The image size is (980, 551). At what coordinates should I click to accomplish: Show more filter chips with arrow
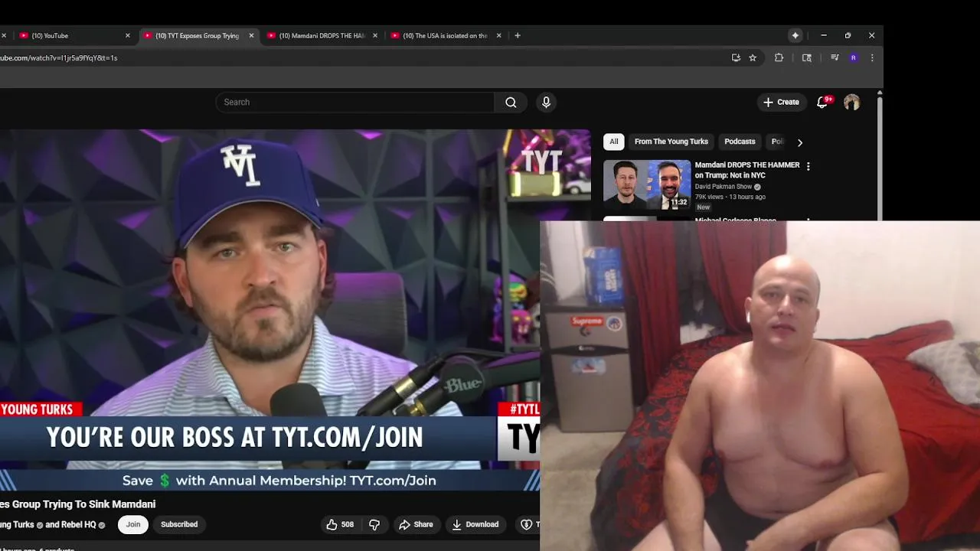pyautogui.click(x=800, y=142)
